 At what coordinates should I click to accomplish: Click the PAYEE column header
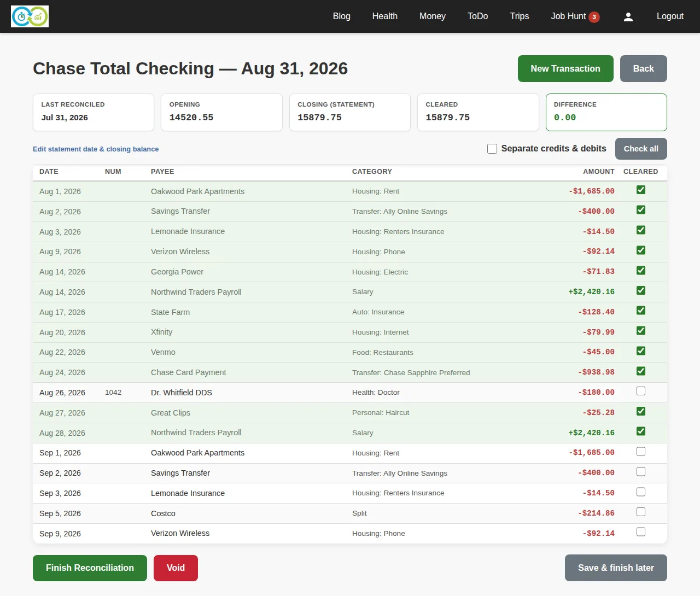coord(162,172)
